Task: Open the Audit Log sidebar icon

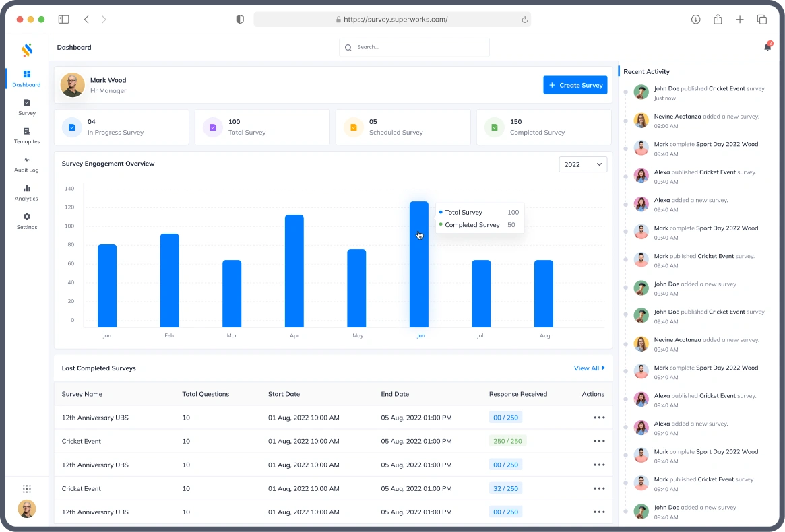Action: point(27,164)
